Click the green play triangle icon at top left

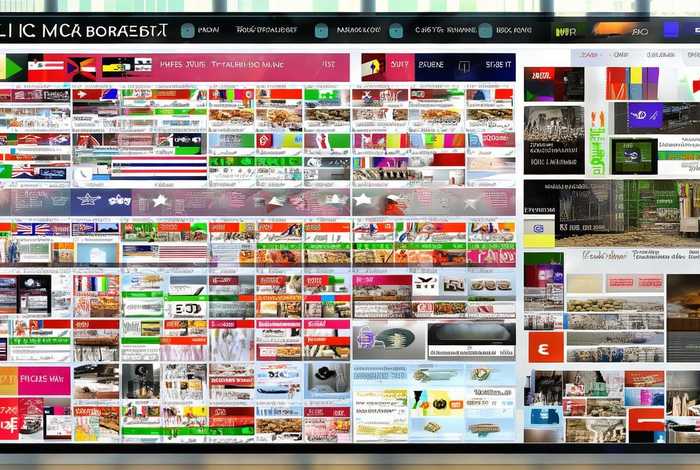pos(13,68)
